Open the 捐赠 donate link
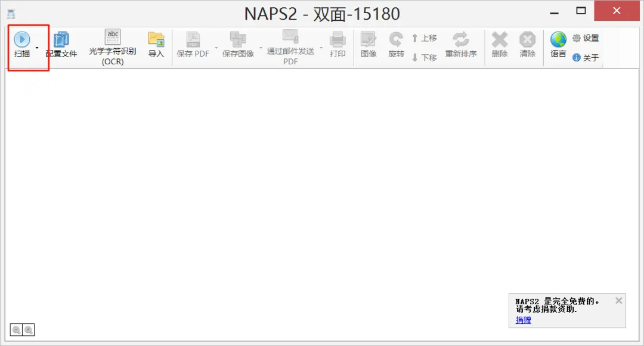The height and width of the screenshot is (346, 644). pyautogui.click(x=524, y=320)
